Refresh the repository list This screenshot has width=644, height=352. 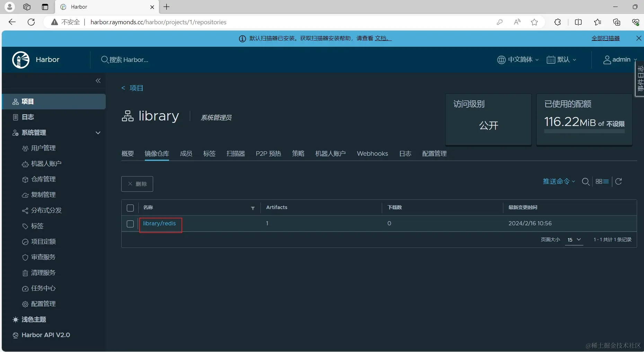click(x=618, y=181)
